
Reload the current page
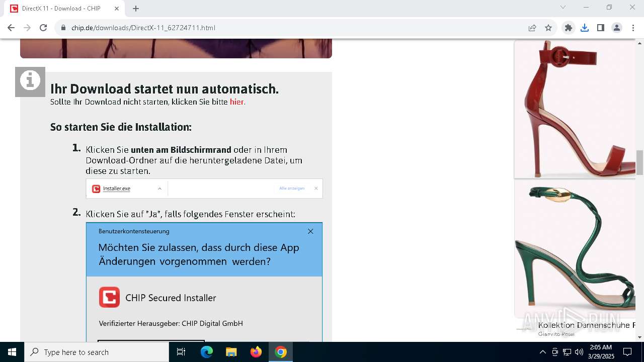pos(43,28)
